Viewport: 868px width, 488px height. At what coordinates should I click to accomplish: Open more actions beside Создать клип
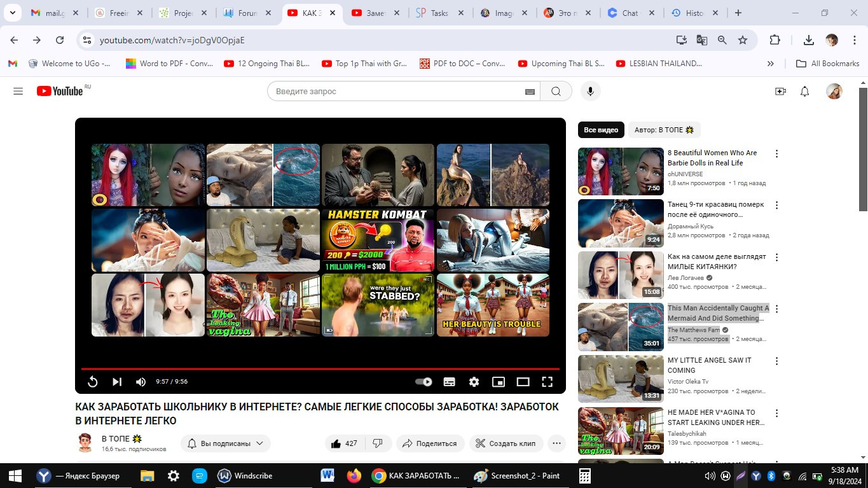click(557, 443)
